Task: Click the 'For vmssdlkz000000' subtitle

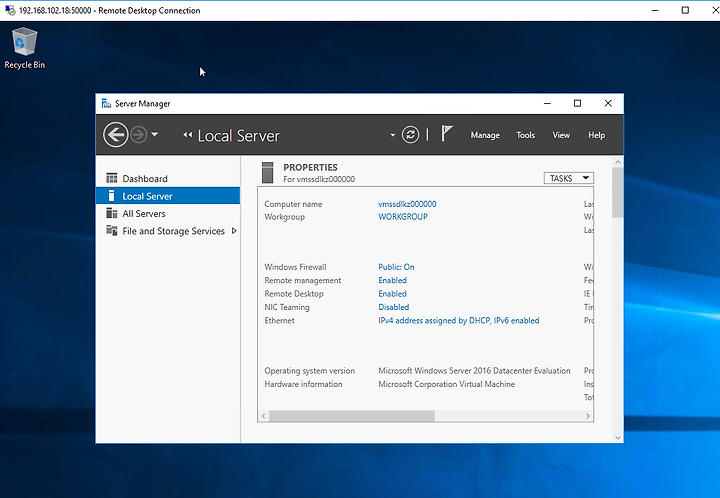Action: (319, 179)
